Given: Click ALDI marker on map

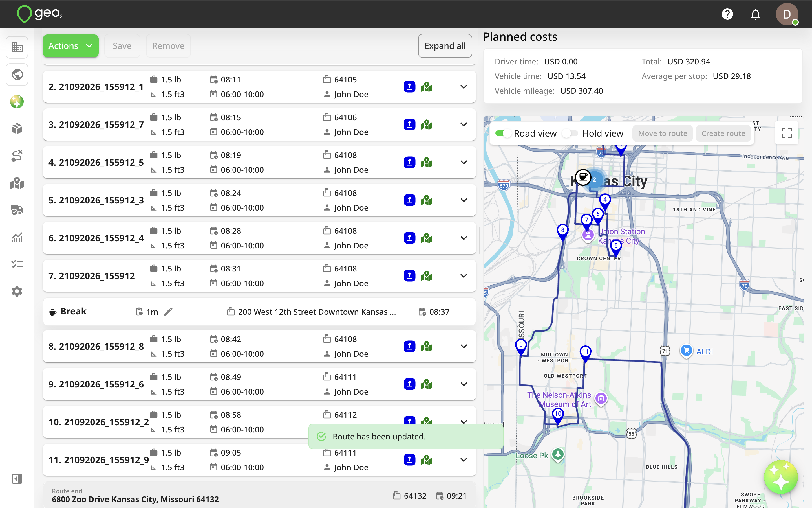Looking at the screenshot, I should pos(686,351).
